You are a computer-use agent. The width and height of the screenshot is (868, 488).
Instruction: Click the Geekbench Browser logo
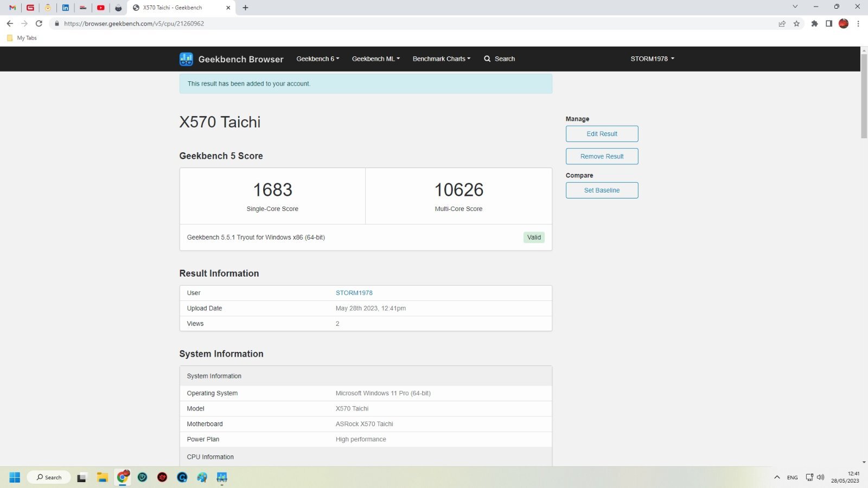[231, 59]
